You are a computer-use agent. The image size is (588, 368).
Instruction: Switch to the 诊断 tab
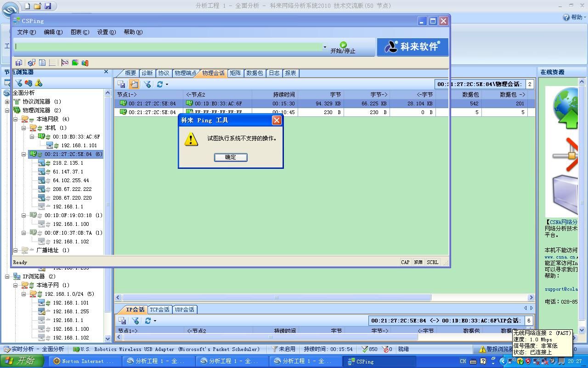[147, 73]
